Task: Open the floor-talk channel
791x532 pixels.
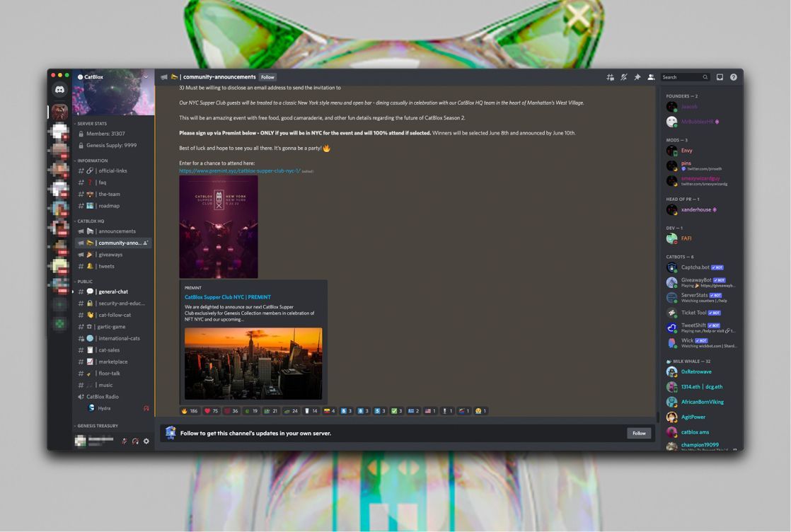Action: pos(113,373)
